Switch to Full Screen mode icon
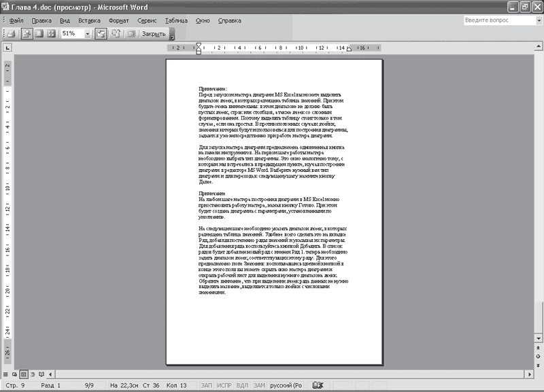Screen dimensions: 544x392 pyautogui.click(x=131, y=33)
